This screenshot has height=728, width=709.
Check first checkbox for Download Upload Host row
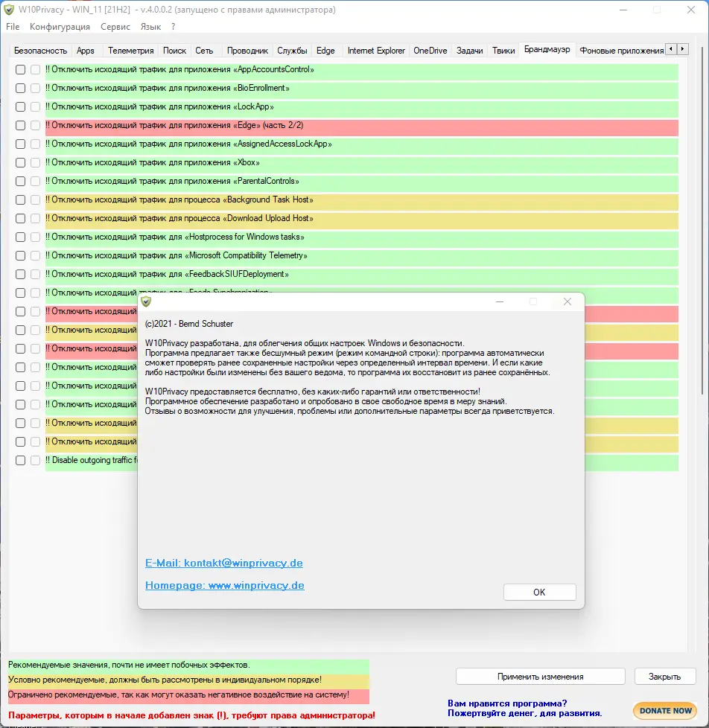[x=20, y=218]
